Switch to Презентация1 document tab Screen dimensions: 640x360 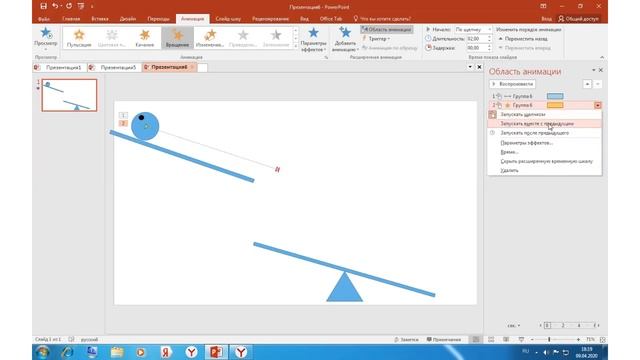[60, 67]
